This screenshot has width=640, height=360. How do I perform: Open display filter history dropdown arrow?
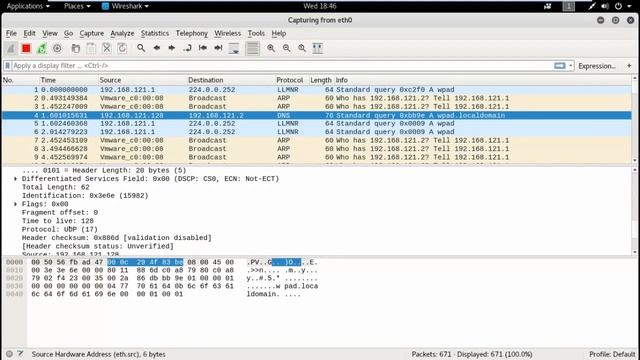571,66
